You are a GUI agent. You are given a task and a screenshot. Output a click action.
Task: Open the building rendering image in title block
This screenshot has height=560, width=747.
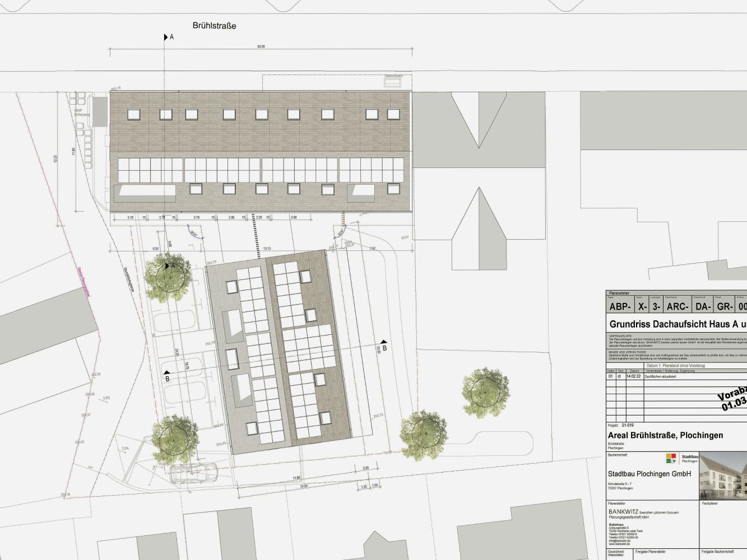click(x=723, y=476)
